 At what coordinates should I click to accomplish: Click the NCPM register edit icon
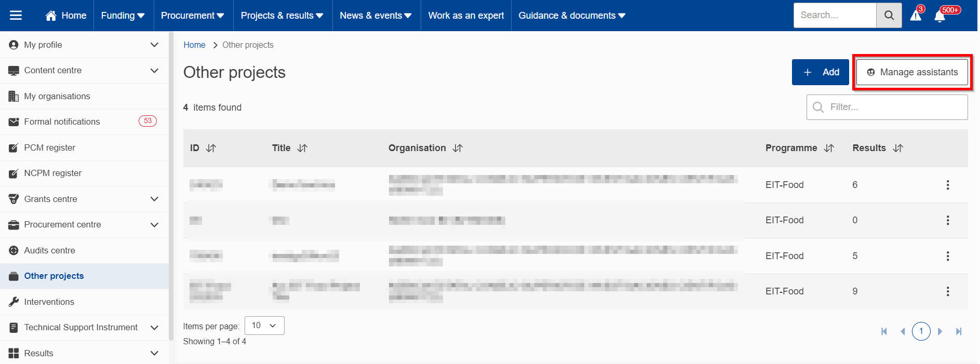tap(14, 173)
